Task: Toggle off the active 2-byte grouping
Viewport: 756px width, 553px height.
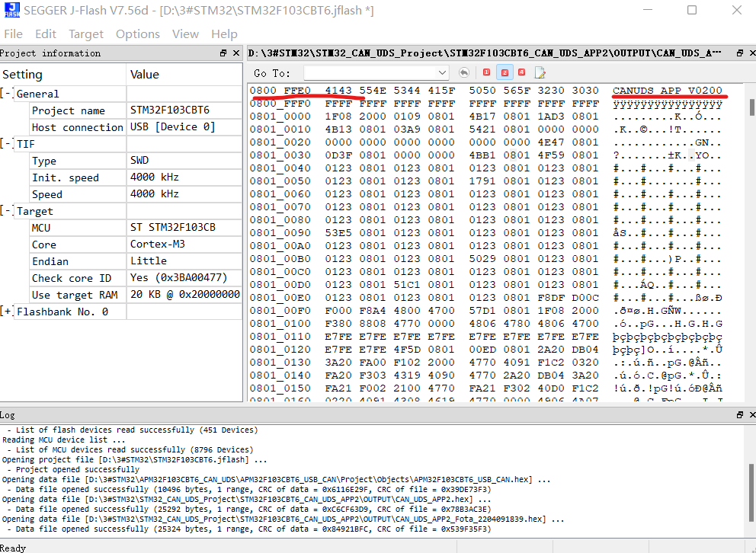Action: coord(505,72)
